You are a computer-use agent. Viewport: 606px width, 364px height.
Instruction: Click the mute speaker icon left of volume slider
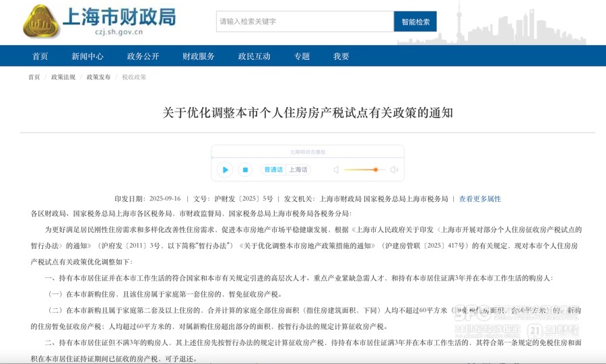336,170
